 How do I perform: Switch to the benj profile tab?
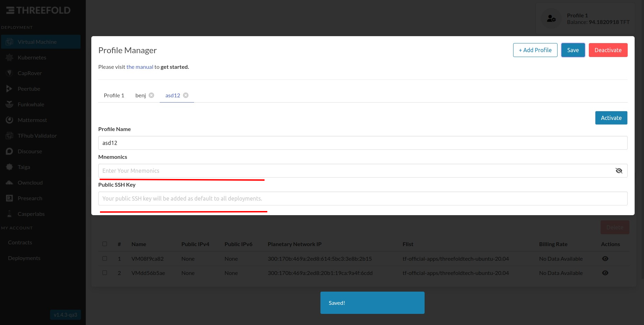point(140,95)
